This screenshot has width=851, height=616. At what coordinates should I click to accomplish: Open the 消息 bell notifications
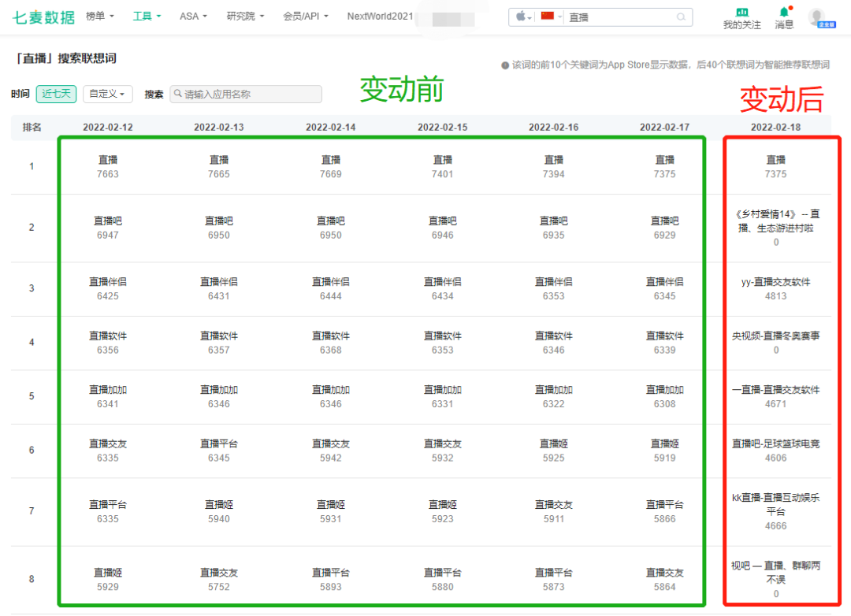tap(784, 13)
